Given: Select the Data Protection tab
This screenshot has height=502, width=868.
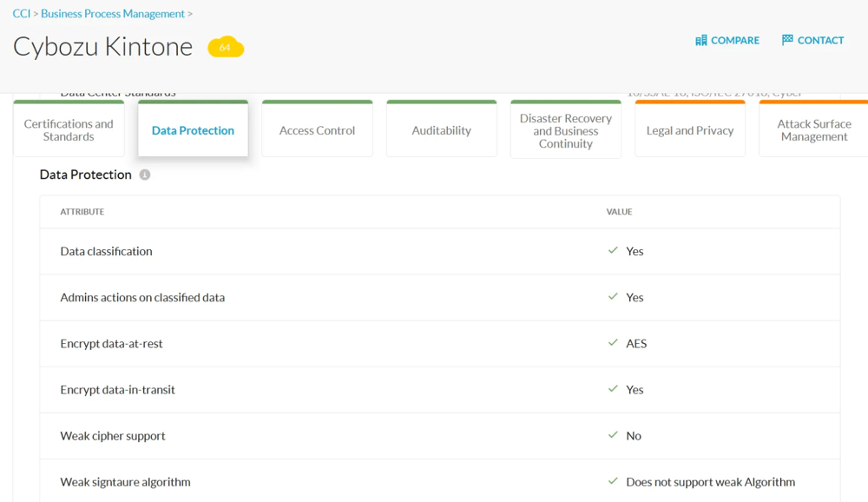Looking at the screenshot, I should pyautogui.click(x=193, y=129).
